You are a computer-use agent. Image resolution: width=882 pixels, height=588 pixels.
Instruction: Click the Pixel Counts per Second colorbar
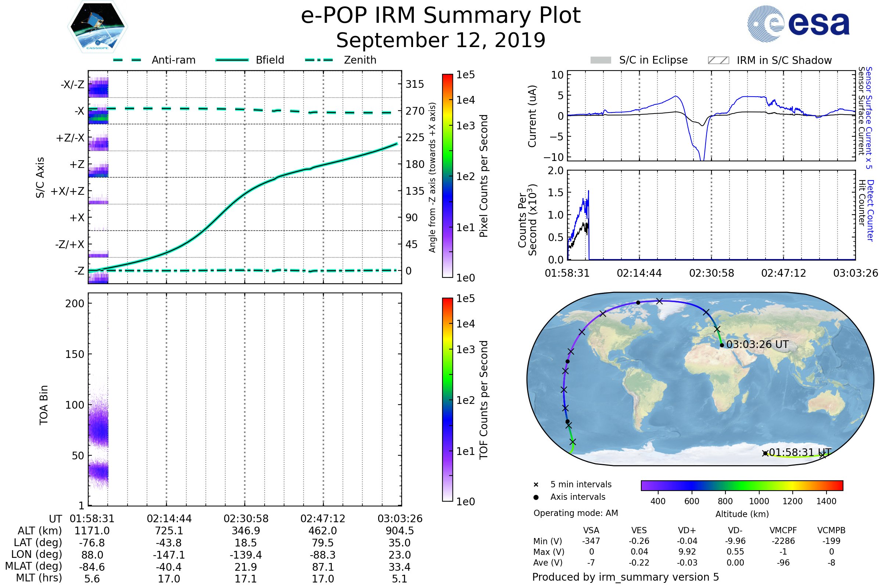(447, 176)
